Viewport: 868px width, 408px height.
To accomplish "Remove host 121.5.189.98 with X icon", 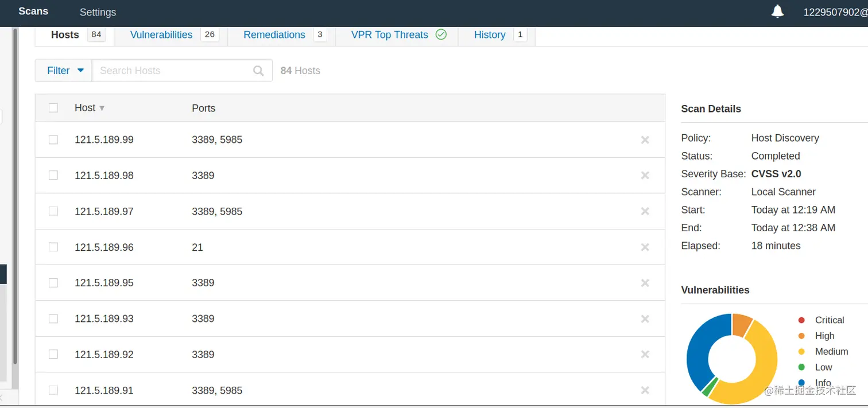I will click(645, 176).
